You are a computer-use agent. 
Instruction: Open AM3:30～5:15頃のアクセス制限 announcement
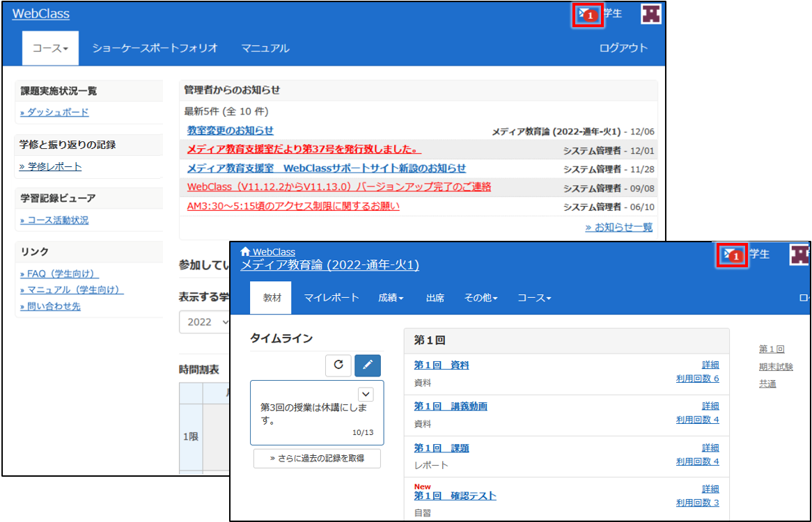(293, 206)
